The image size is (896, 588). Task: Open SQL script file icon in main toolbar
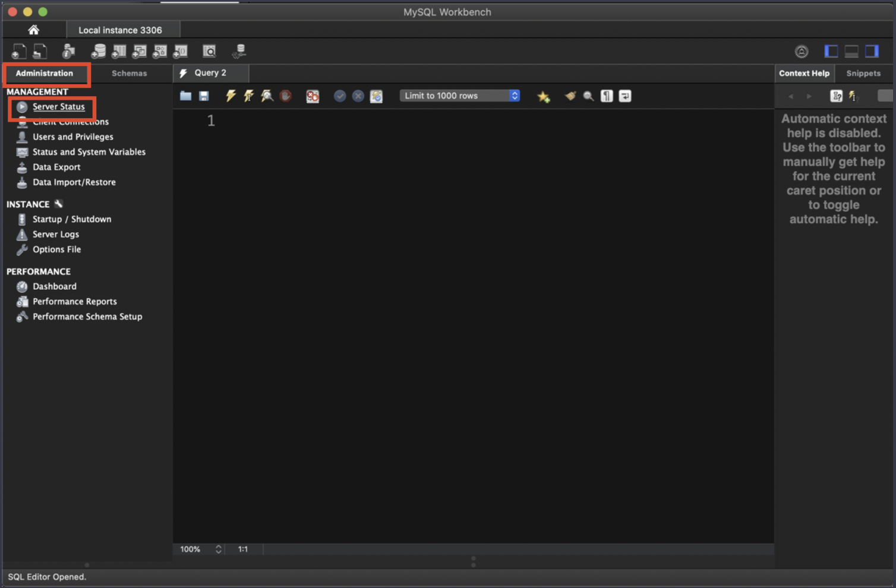(x=40, y=52)
